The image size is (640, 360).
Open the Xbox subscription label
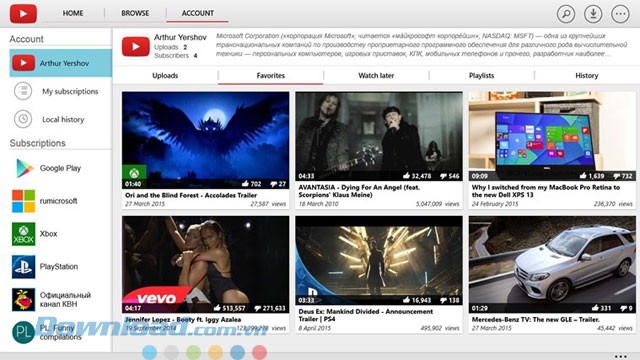tap(48, 234)
